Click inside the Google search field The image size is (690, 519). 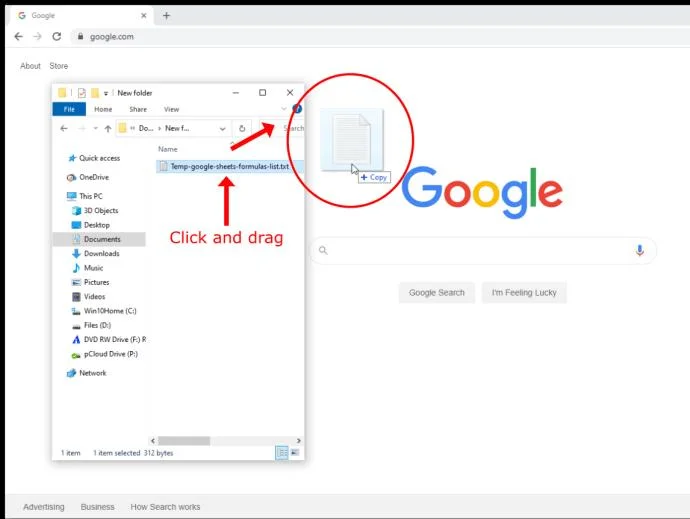[483, 250]
